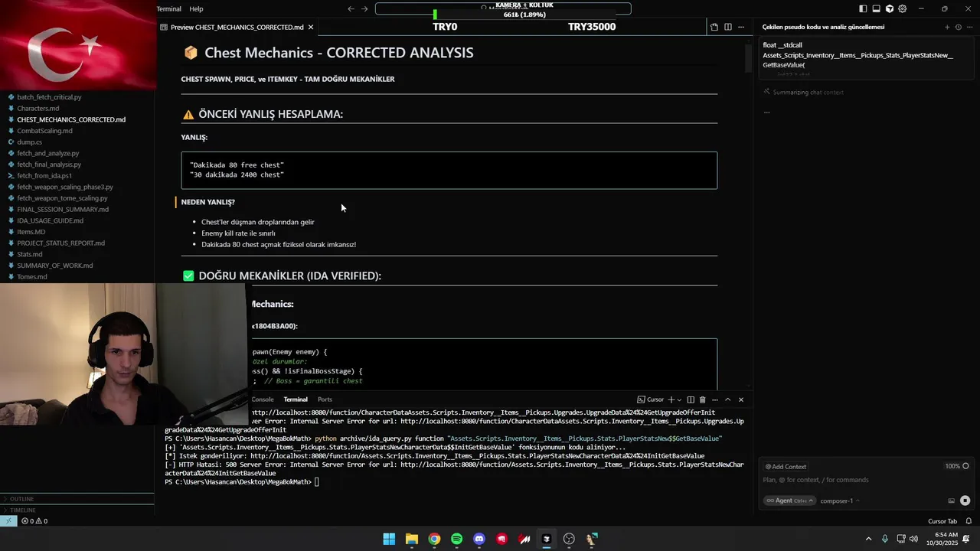This screenshot has height=551, width=980.
Task: Go back with navigation arrow
Action: [x=351, y=9]
